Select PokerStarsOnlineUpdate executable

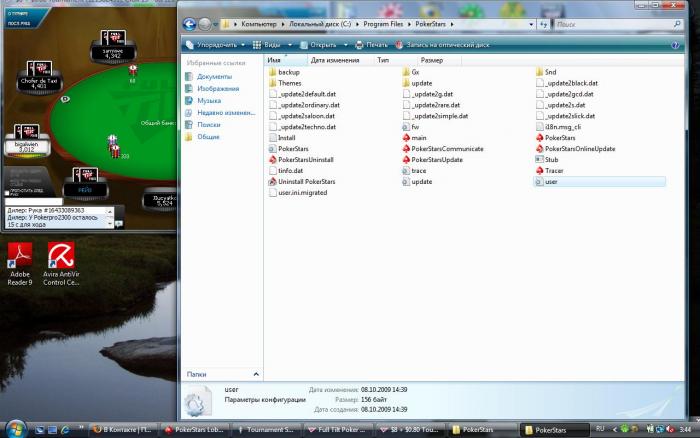tap(575, 149)
